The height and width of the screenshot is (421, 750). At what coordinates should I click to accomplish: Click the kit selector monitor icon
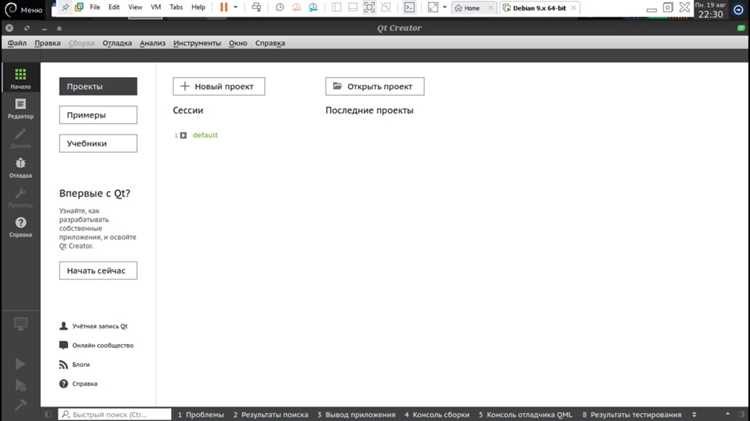point(20,324)
